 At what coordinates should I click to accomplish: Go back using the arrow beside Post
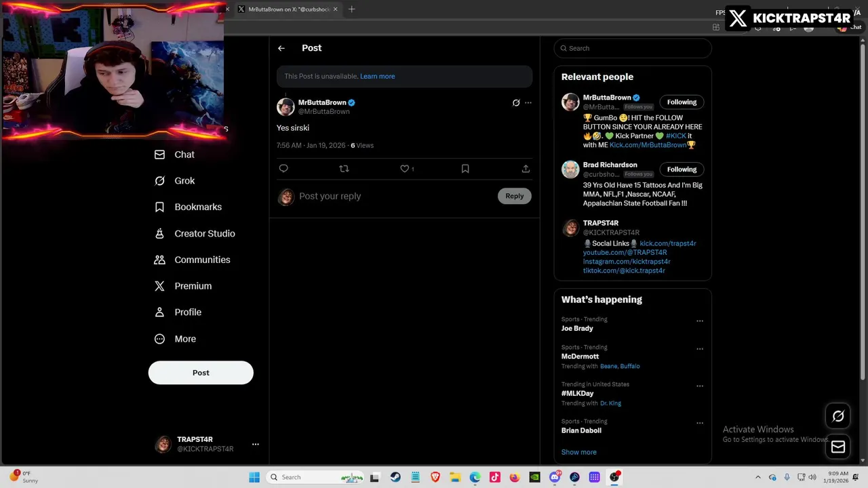pyautogui.click(x=281, y=48)
